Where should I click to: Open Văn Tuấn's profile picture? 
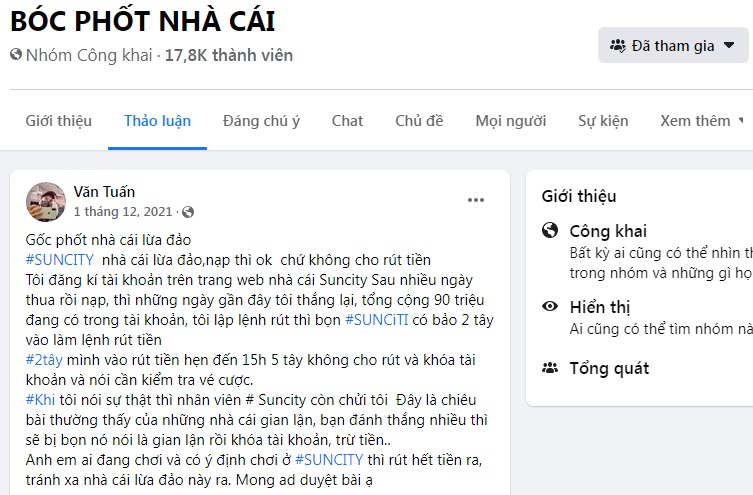pyautogui.click(x=46, y=202)
